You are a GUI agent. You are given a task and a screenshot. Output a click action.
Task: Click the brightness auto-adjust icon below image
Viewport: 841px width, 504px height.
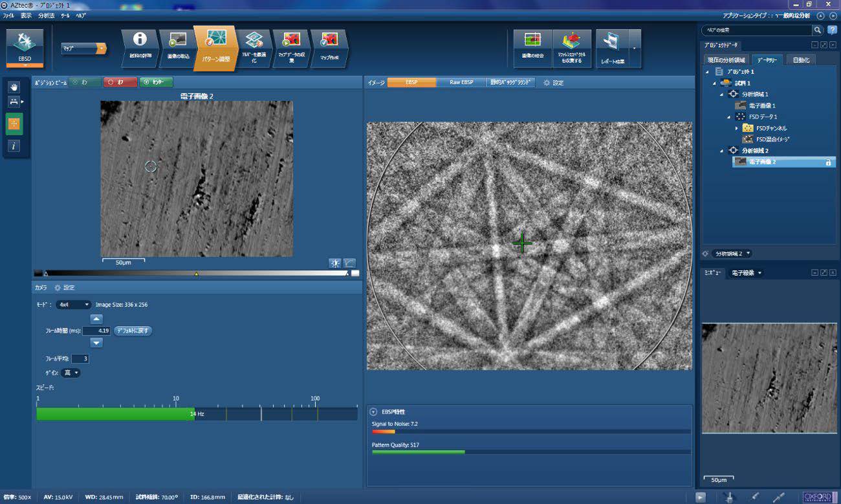coord(334,263)
